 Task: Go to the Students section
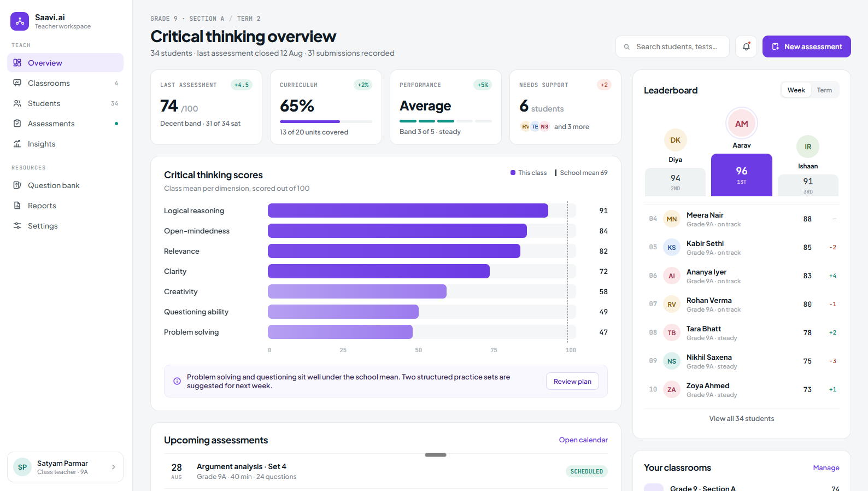(65, 103)
